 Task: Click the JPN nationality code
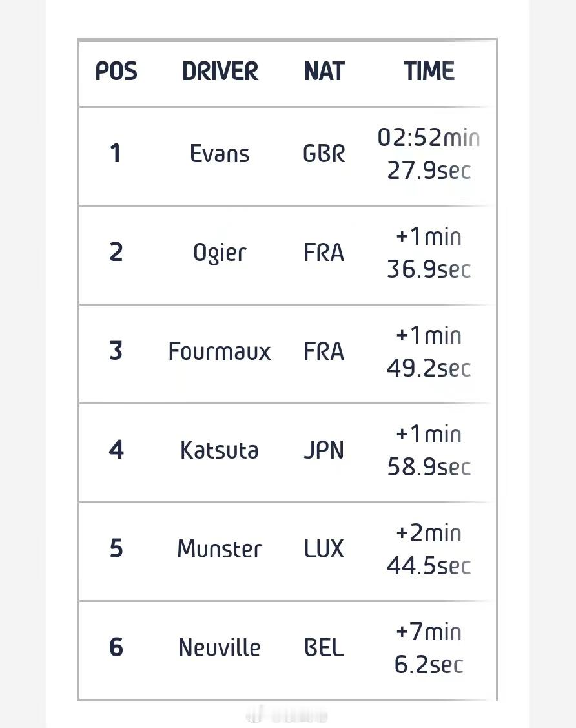click(324, 450)
